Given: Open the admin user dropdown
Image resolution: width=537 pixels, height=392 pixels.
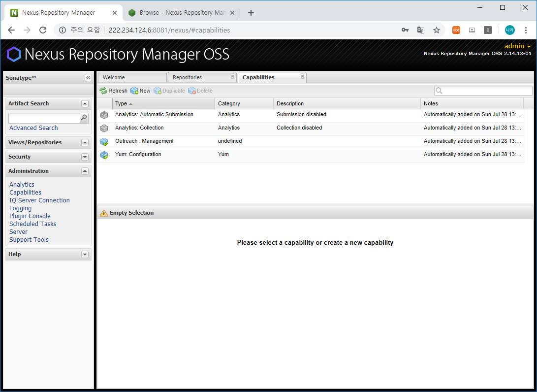Looking at the screenshot, I should coord(517,46).
